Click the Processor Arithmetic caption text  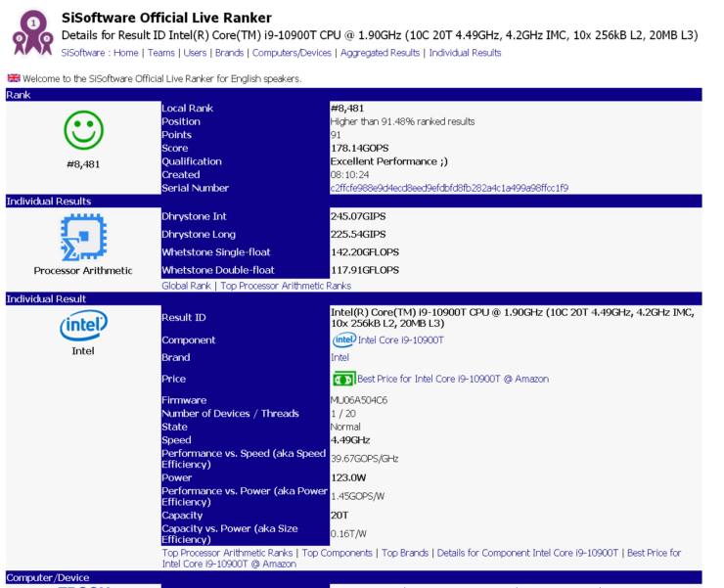[83, 271]
